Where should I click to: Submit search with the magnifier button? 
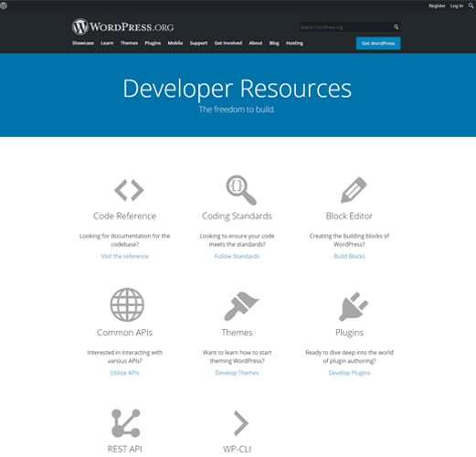(396, 27)
